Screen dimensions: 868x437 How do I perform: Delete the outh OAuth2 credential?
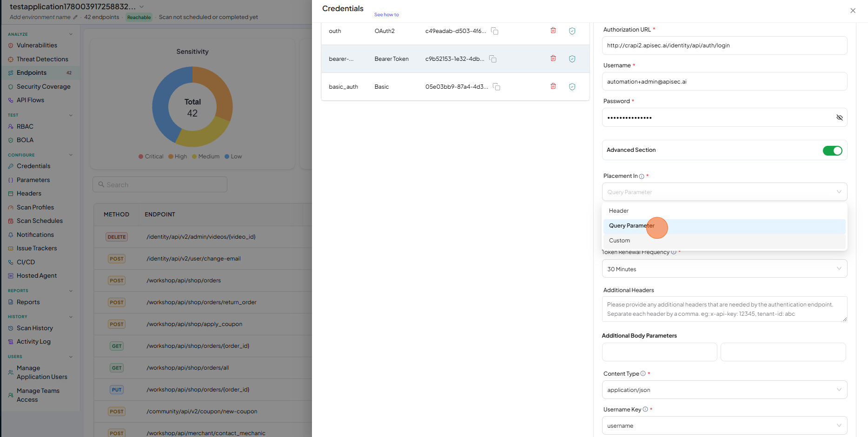(553, 31)
